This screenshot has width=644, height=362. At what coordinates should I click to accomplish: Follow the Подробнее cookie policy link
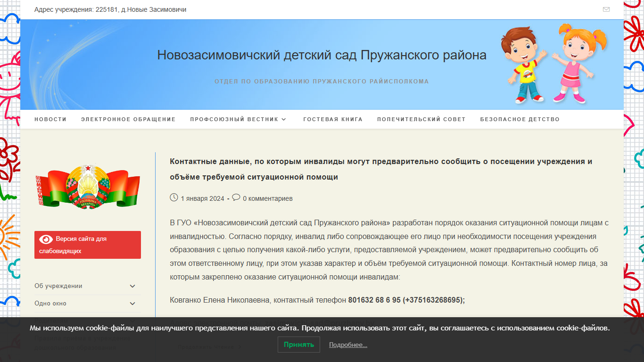point(348,345)
